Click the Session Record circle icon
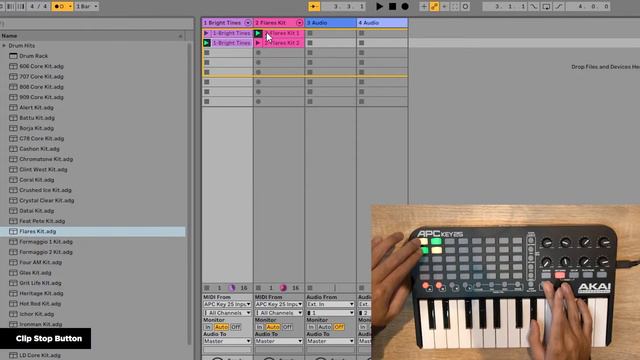The width and height of the screenshot is (640, 360). click(x=465, y=7)
